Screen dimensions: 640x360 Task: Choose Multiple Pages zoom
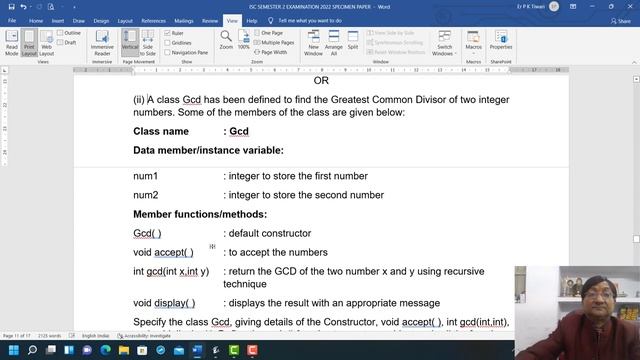coord(274,42)
